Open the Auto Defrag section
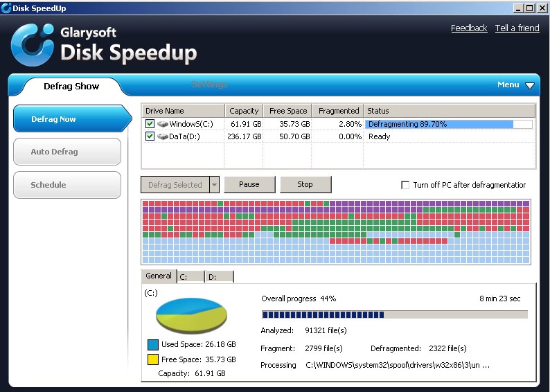 (67, 152)
